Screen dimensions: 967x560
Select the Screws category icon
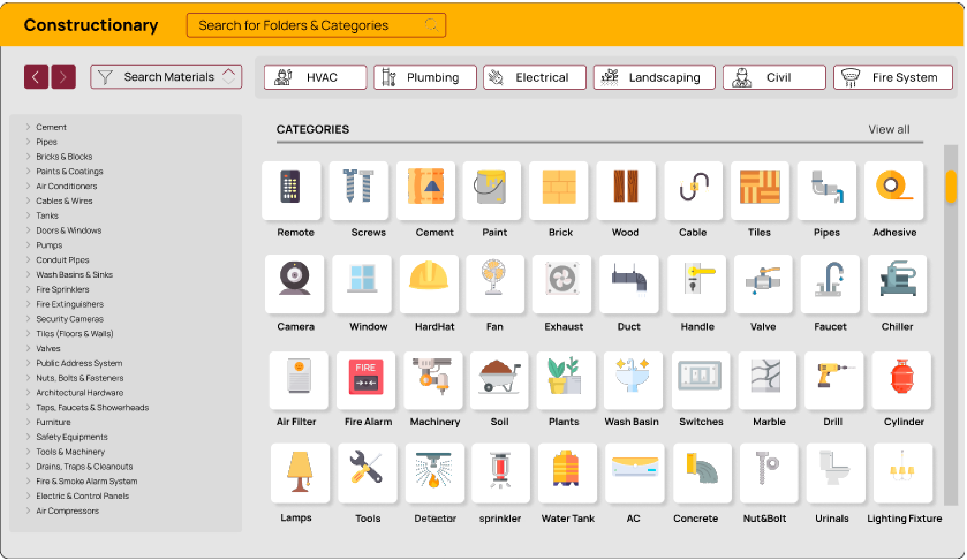point(359,191)
